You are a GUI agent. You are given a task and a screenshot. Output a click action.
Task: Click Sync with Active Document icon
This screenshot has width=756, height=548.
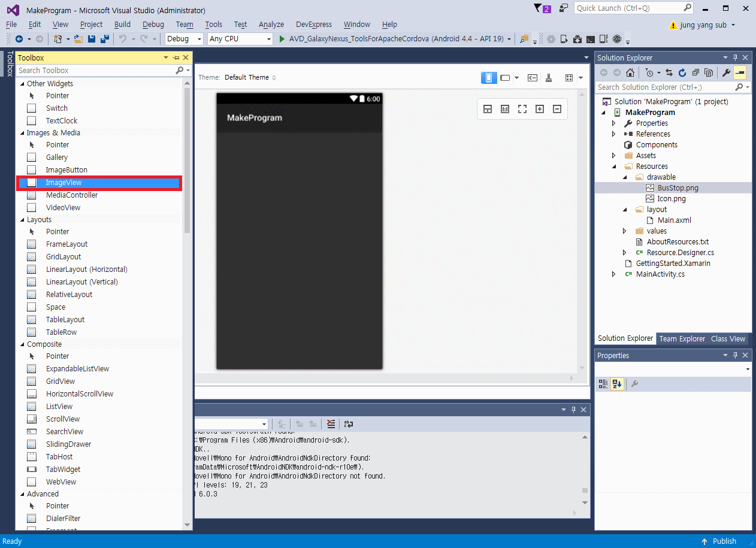pos(669,72)
